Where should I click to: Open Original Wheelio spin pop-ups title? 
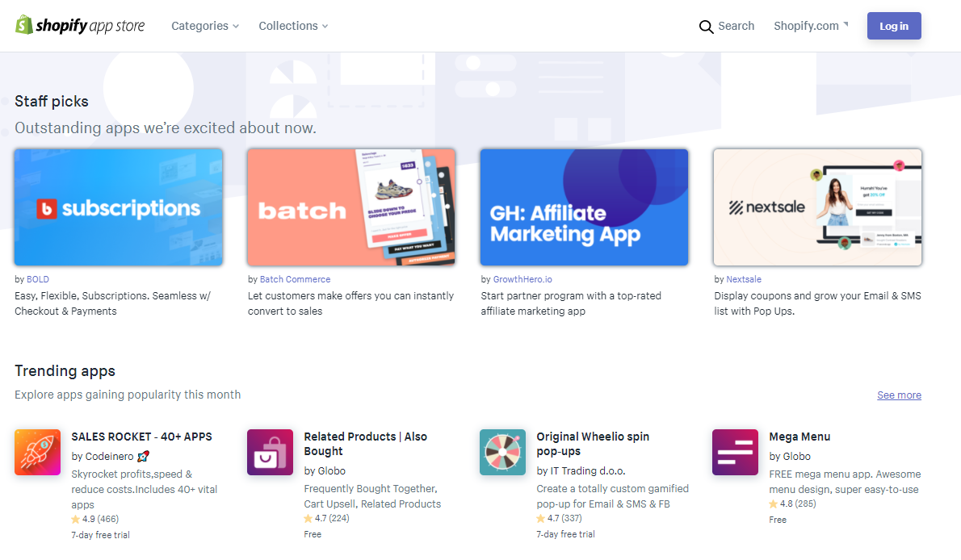pos(593,444)
